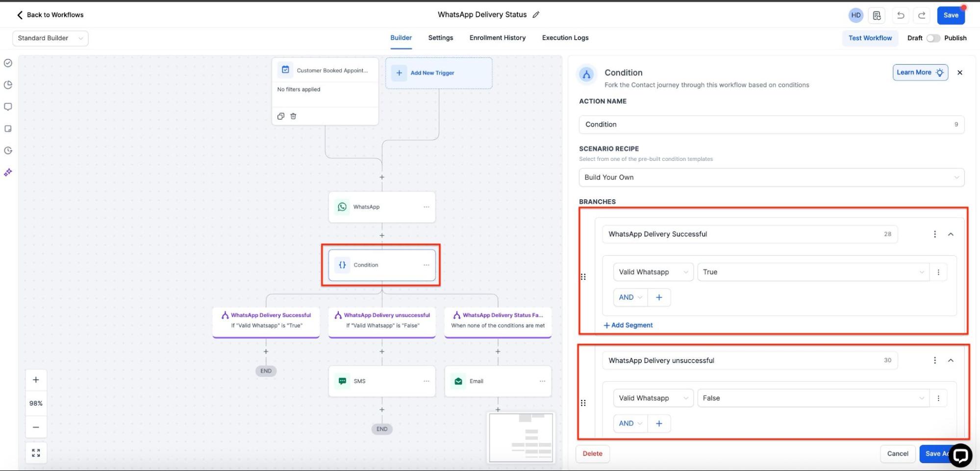Viewport: 980px width, 471px height.
Task: Toggle the Draft/Publish switch
Action: pos(933,38)
